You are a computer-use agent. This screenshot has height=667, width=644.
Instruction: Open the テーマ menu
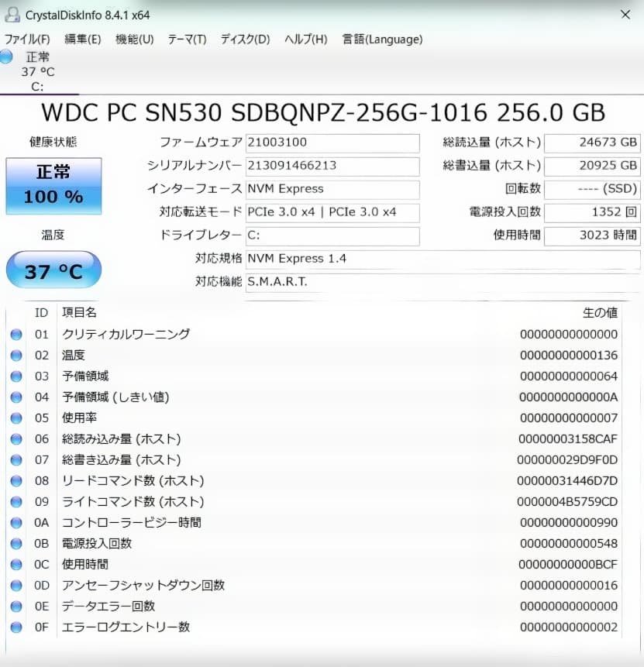point(186,39)
